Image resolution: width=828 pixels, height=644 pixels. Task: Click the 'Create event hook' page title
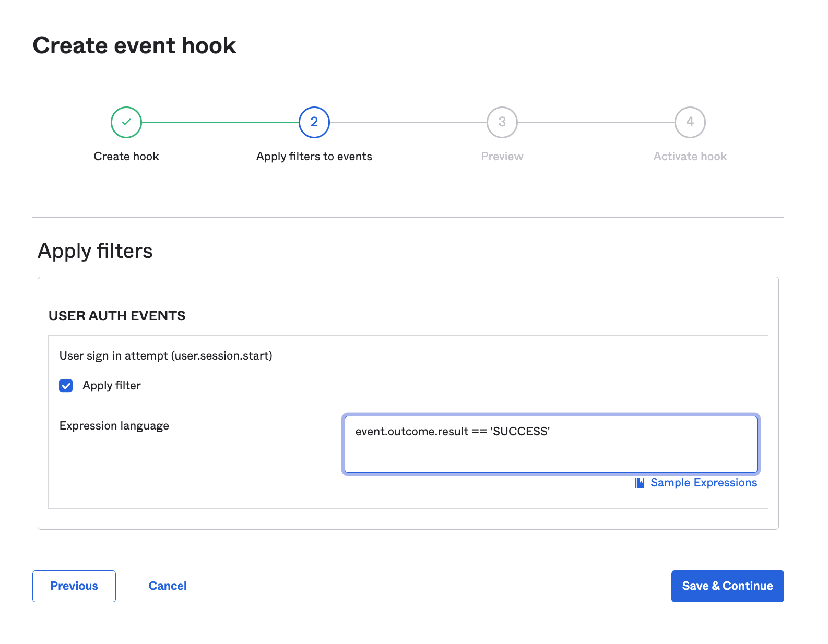tap(135, 45)
